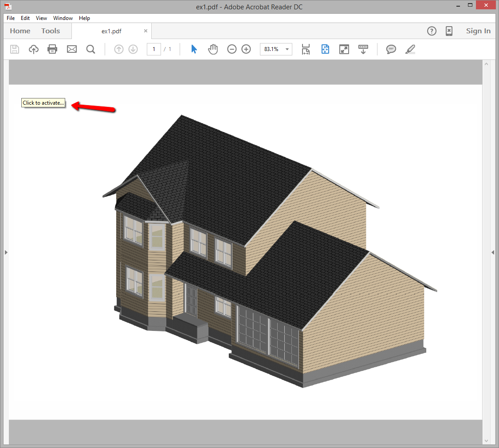499x448 pixels.
Task: Zoom out with the minus icon
Action: coord(232,49)
